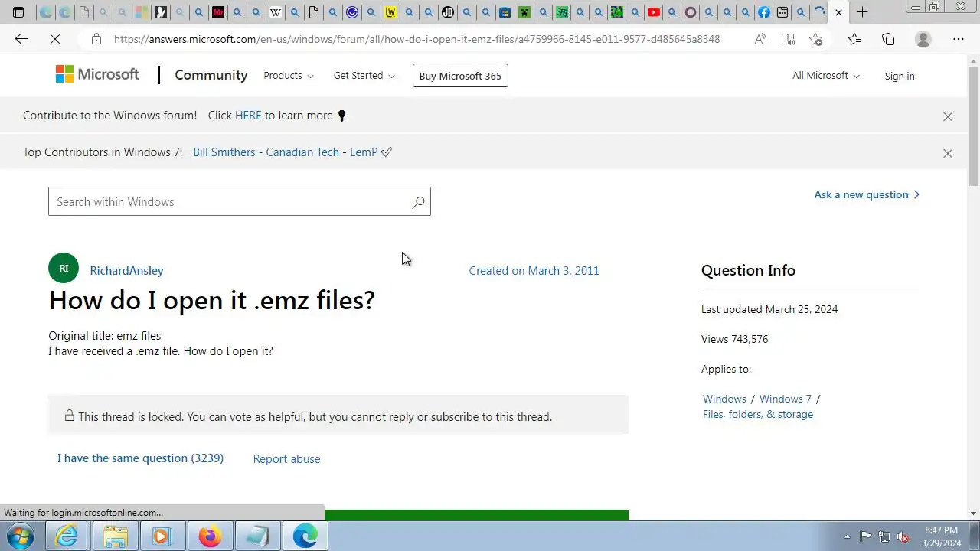Open Windows Media Player from taskbar
Image resolution: width=980 pixels, height=551 pixels.
pyautogui.click(x=162, y=536)
